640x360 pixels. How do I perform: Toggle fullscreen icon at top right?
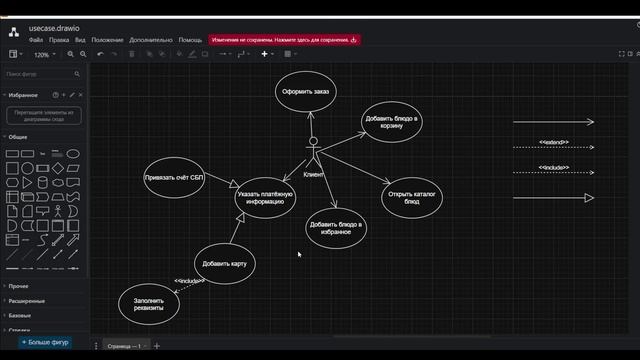[x=621, y=54]
